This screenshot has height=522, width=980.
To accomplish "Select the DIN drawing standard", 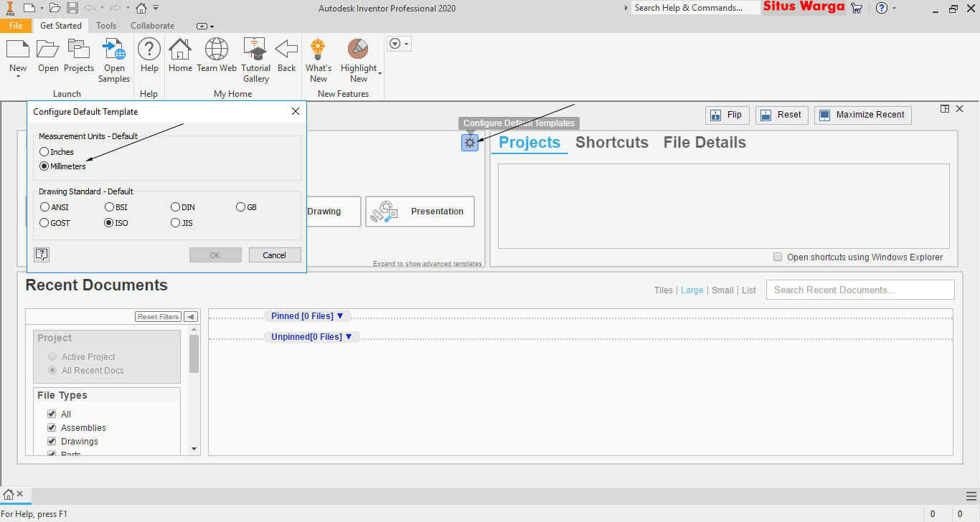I will point(176,207).
